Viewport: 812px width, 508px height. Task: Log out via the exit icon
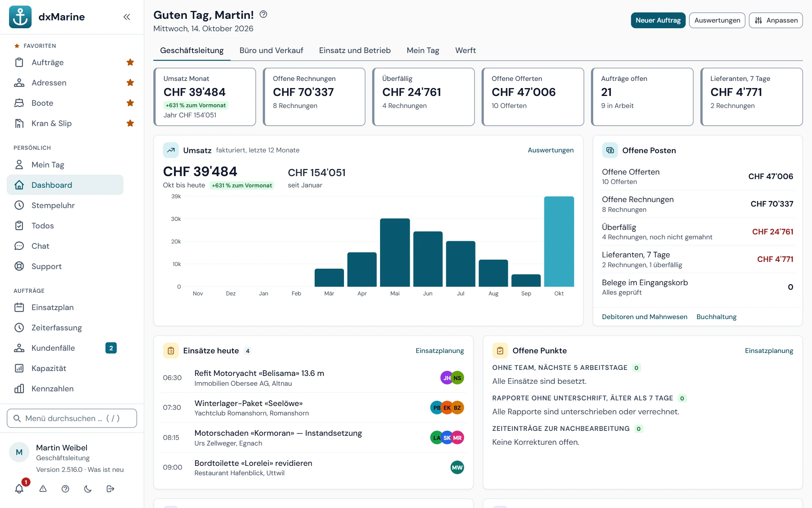tap(110, 489)
